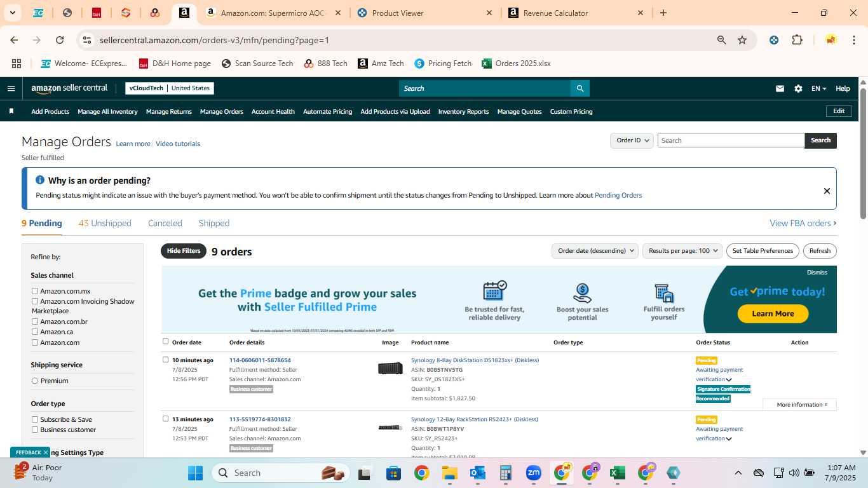Open the settings gear icon
Image resolution: width=868 pixels, height=488 pixels.
(x=798, y=88)
